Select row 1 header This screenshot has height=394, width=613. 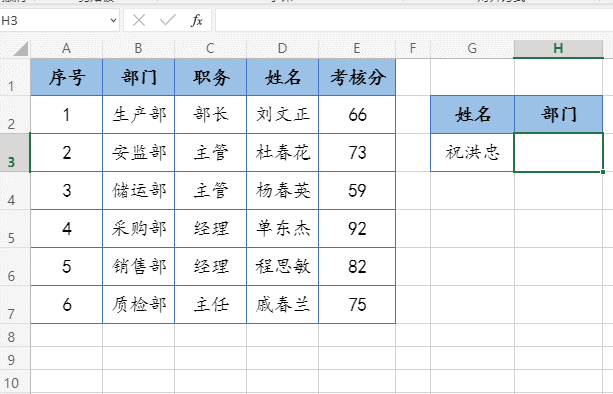click(x=15, y=77)
